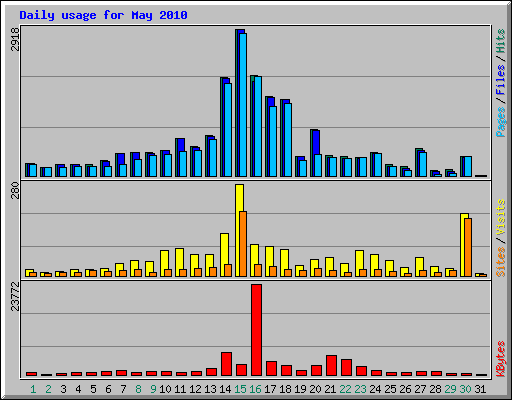The image size is (512, 400).
Task: Click the Pages legend label
Action: click(501, 122)
